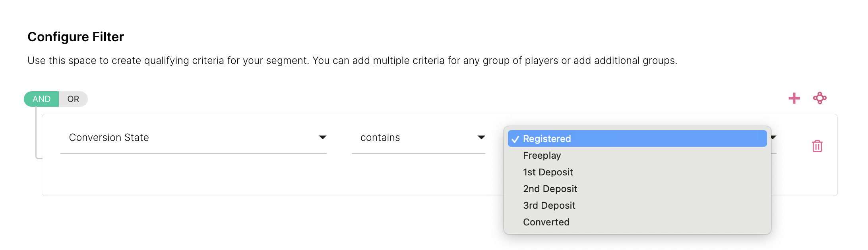Click the segment criteria description text

352,61
